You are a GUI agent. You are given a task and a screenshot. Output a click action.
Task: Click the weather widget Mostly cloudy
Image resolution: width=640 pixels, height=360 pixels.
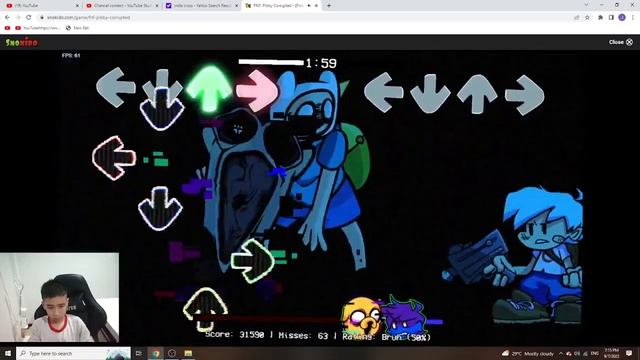click(x=528, y=353)
